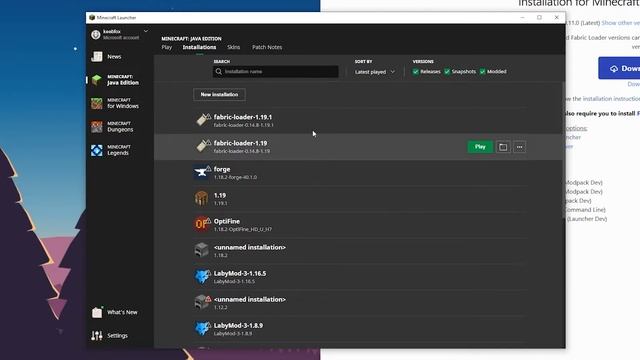
Task: Open folder for fabric-loader-1.19 installation
Action: click(503, 147)
